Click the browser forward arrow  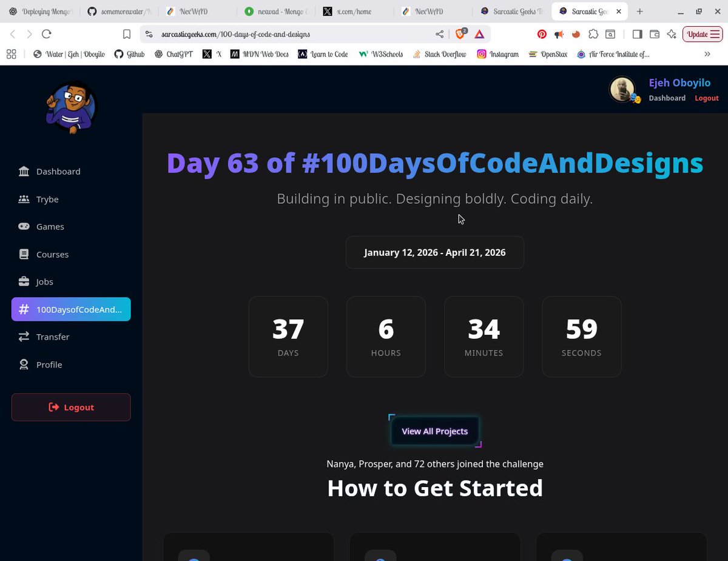pyautogui.click(x=29, y=35)
